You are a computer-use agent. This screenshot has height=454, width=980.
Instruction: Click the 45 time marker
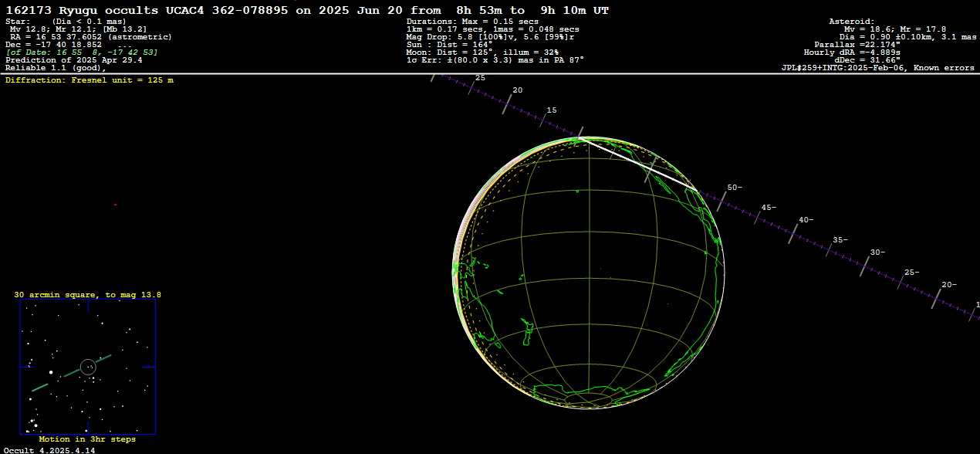(768, 208)
